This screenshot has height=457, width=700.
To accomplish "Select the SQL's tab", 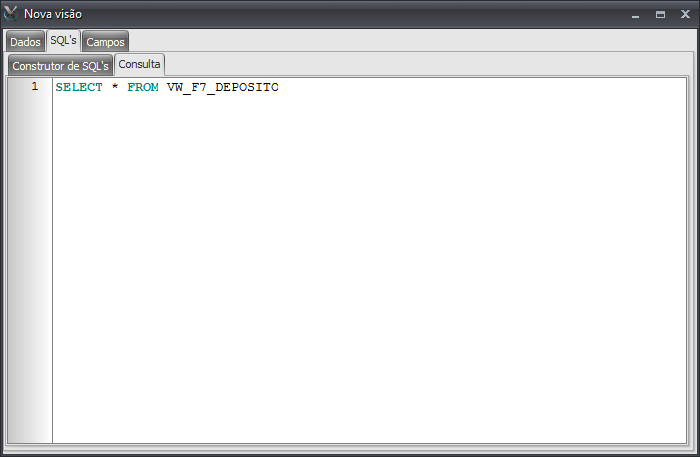I will tap(63, 41).
